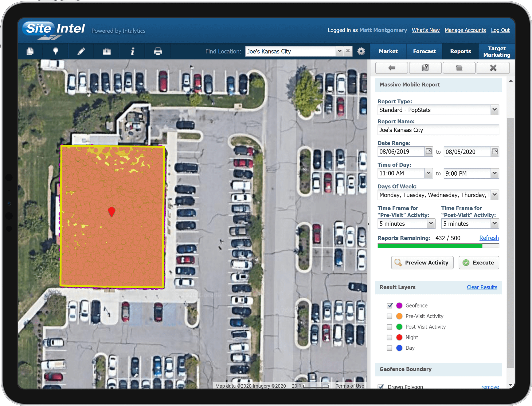Open the Manage Accounts link
532x406 pixels.
point(465,30)
